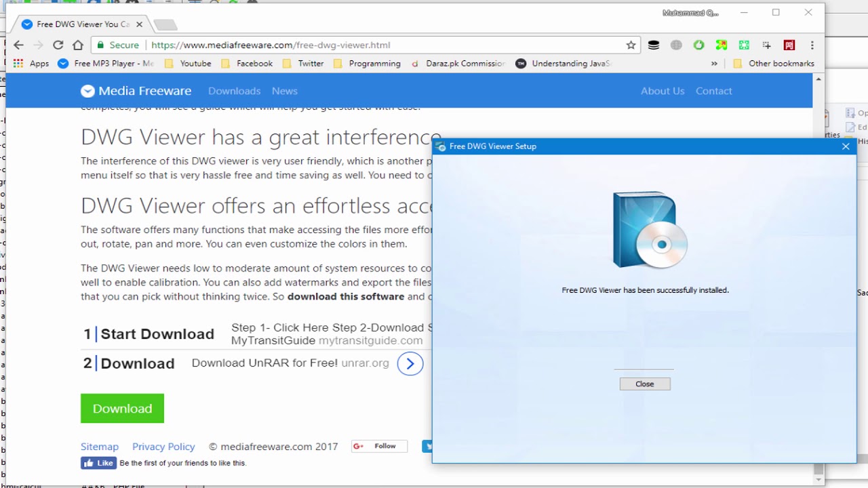Open About Us in site navigation
The image size is (868, 488).
(663, 91)
